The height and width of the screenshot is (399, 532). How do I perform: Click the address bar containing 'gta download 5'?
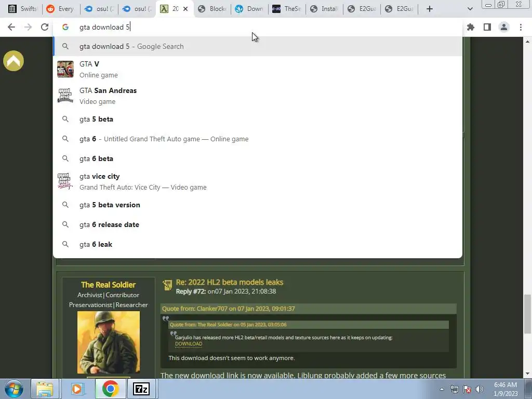[x=258, y=27]
